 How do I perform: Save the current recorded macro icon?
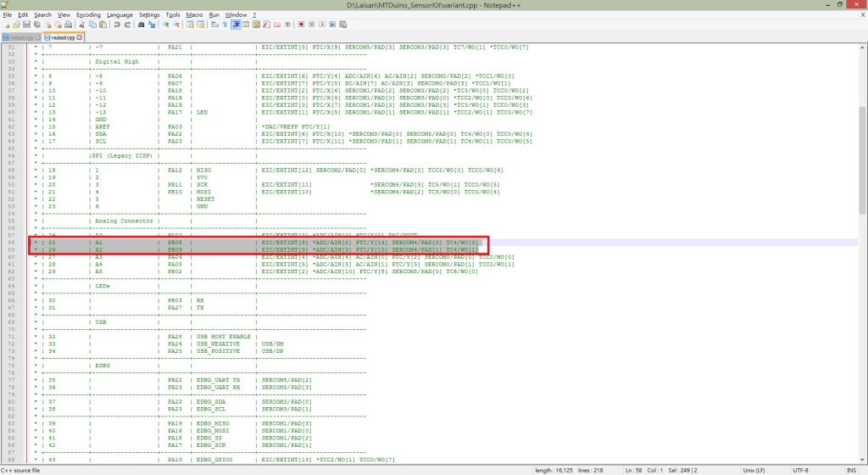[x=342, y=25]
